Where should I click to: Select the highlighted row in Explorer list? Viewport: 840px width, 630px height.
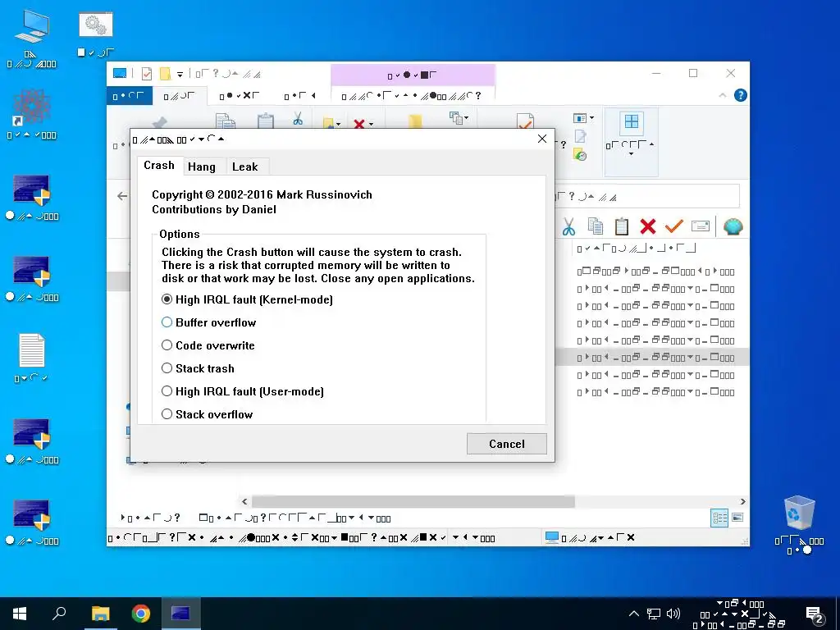pyautogui.click(x=652, y=358)
